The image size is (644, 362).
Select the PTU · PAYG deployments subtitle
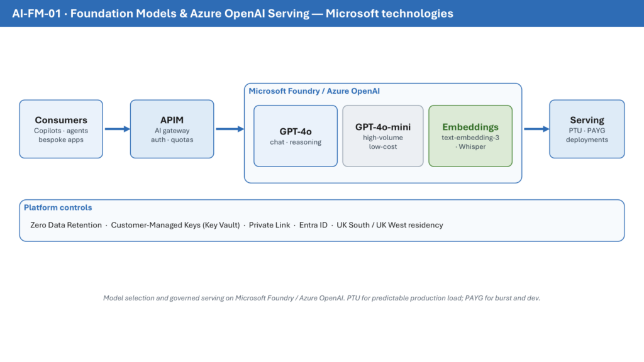tap(587, 135)
